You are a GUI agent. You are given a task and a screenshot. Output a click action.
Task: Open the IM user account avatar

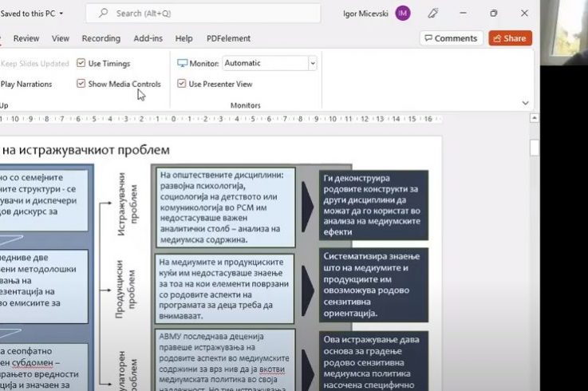[403, 14]
